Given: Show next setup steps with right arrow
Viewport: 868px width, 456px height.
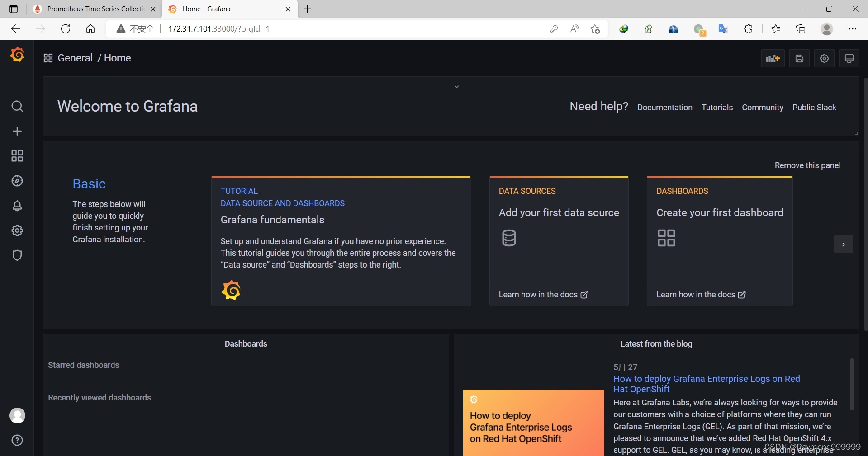Looking at the screenshot, I should coord(843,244).
